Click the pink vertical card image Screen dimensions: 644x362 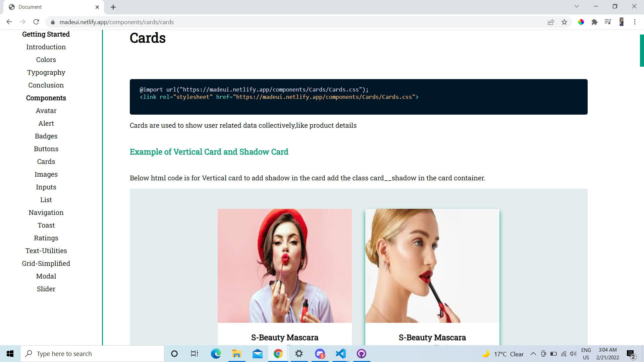point(284,265)
